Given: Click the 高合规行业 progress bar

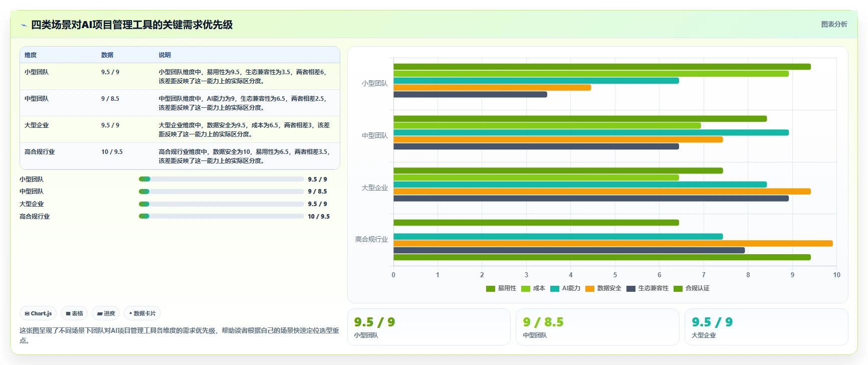Looking at the screenshot, I should coord(222,216).
